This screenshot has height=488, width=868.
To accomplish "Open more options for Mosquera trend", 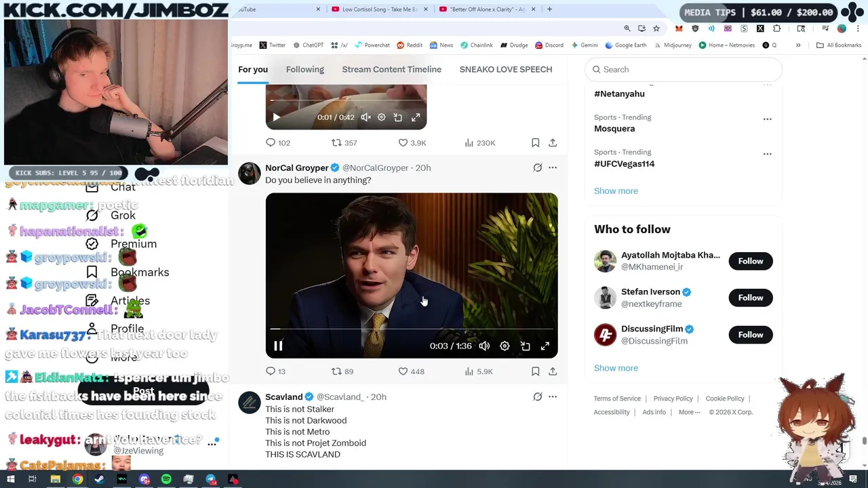I will [767, 119].
